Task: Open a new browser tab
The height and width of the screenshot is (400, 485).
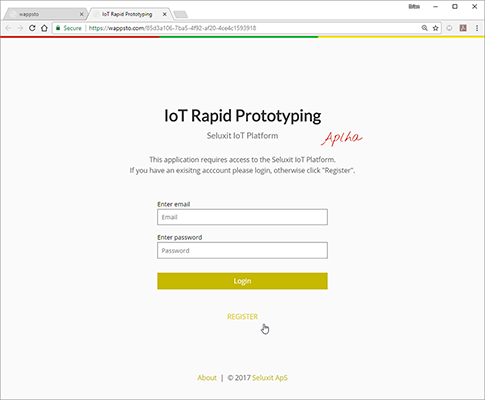Action: coord(181,14)
